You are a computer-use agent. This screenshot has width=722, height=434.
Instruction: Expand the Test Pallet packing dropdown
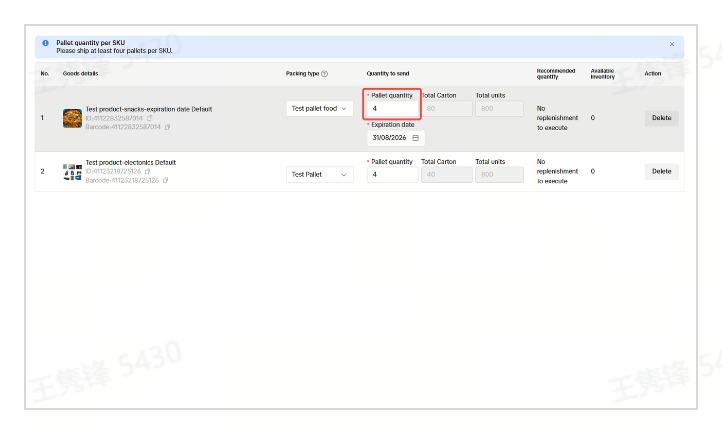click(319, 174)
